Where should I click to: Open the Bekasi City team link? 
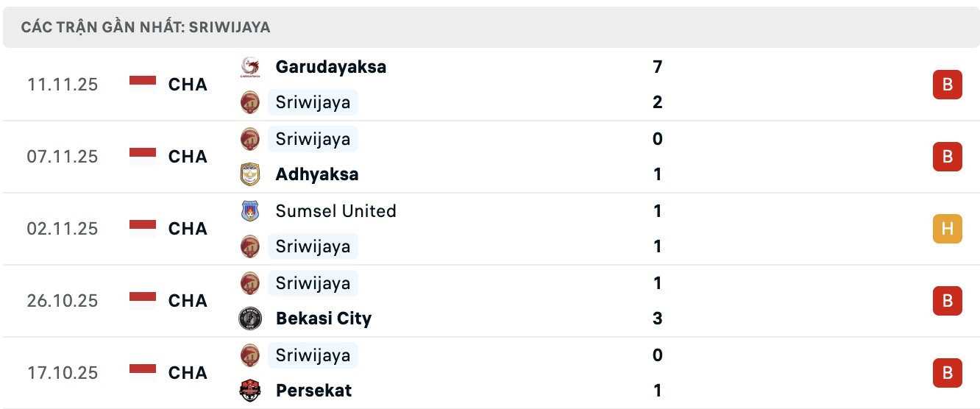(323, 319)
